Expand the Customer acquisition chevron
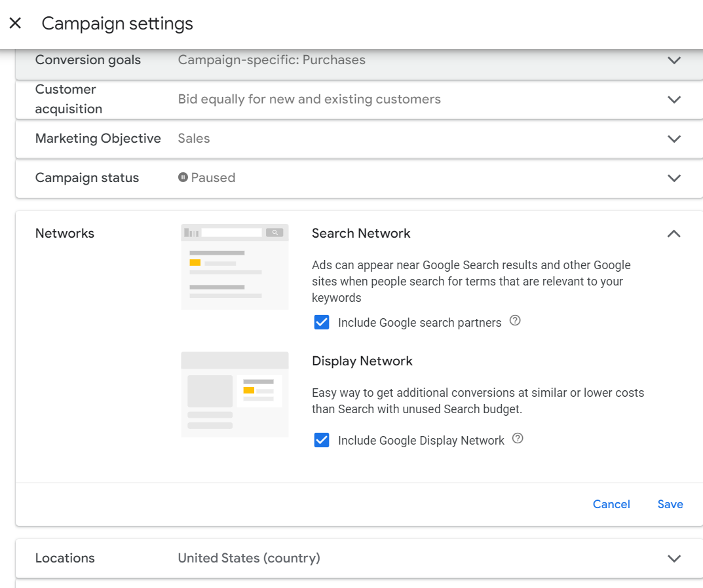 674,100
